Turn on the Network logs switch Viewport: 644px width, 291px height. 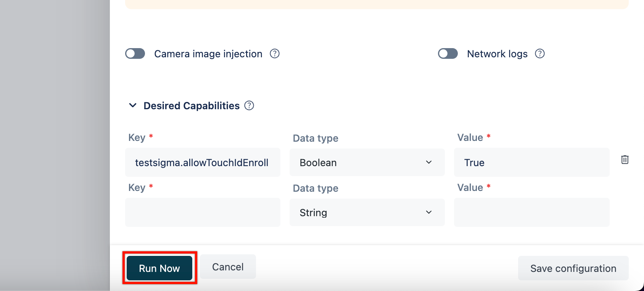click(x=448, y=53)
